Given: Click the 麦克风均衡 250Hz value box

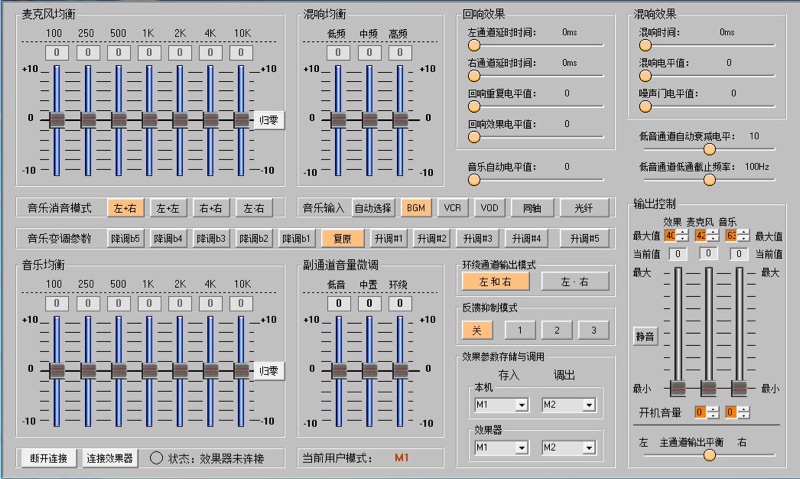Looking at the screenshot, I should [88, 53].
